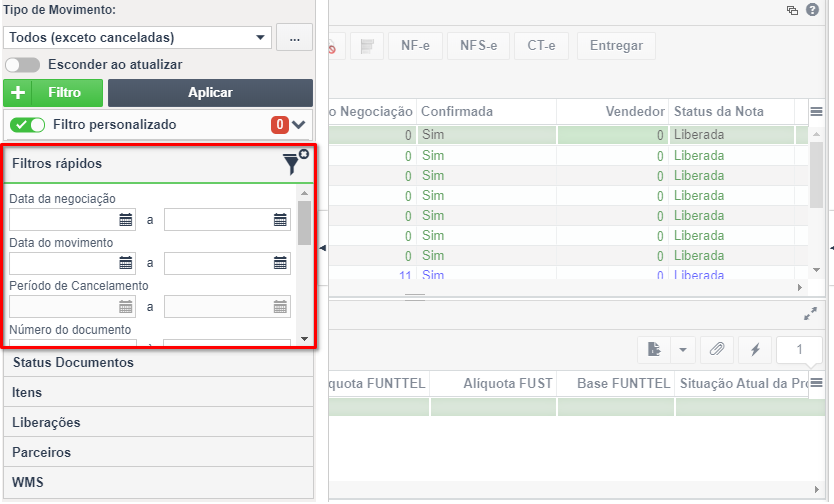This screenshot has height=504, width=834.
Task: Open calendar for Data da negociação end
Action: [280, 220]
